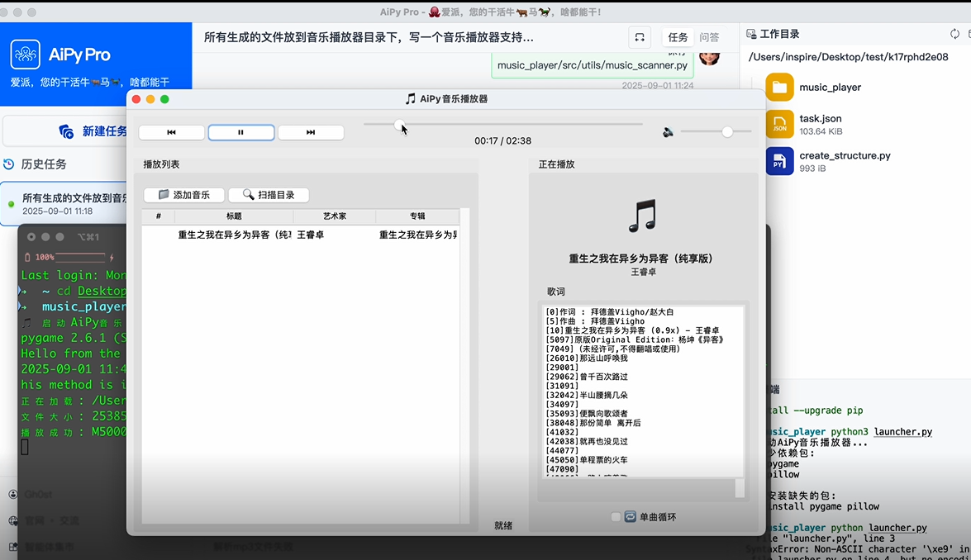This screenshot has height=560, width=971.
Task: Sort playlist by 艺术家 column header
Action: 335,216
